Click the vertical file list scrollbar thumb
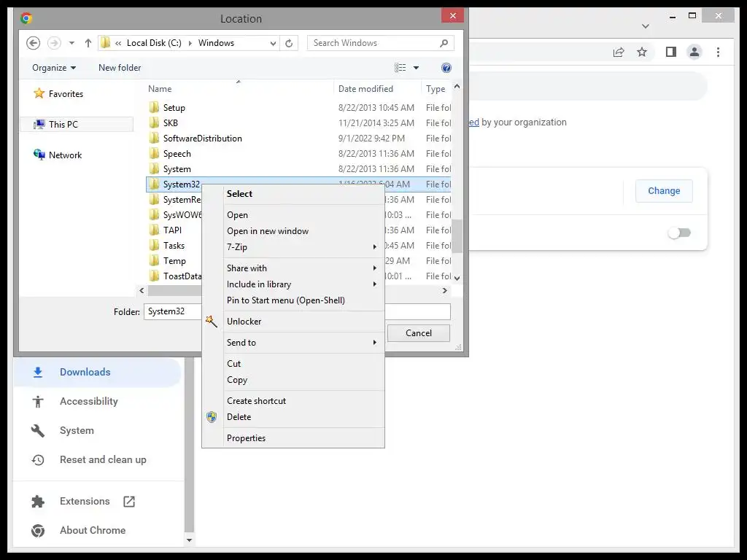Viewport: 747px width, 560px height. pos(457,236)
